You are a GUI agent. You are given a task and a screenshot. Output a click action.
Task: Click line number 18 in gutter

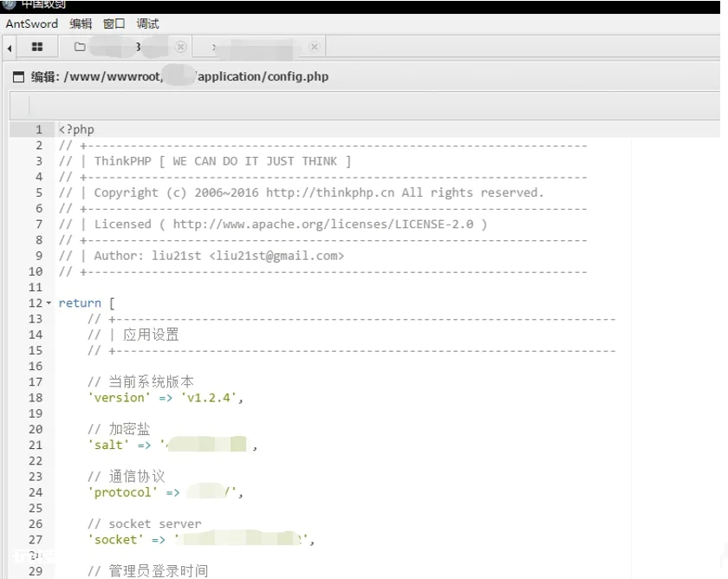36,398
